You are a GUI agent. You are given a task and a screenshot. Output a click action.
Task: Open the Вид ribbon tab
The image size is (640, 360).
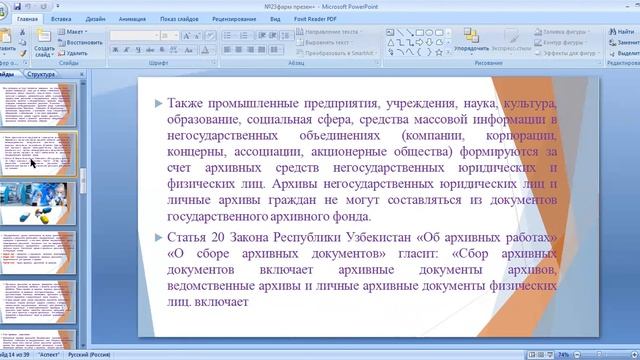[x=275, y=19]
